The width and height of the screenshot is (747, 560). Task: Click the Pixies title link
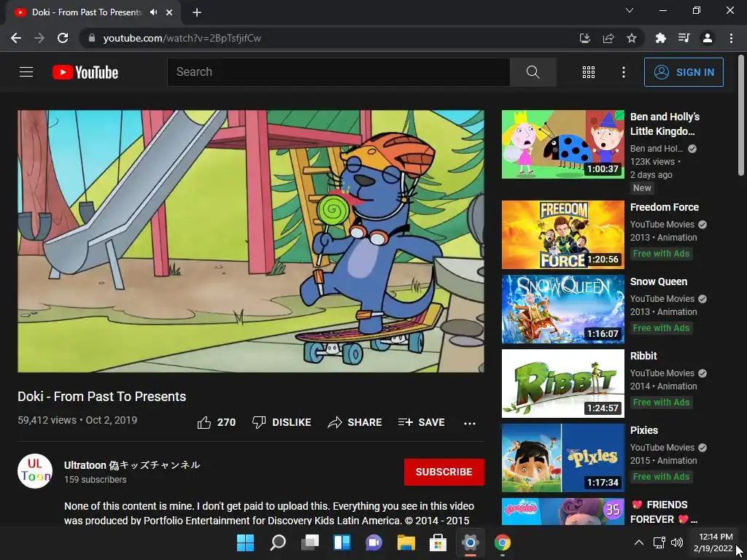pos(643,430)
